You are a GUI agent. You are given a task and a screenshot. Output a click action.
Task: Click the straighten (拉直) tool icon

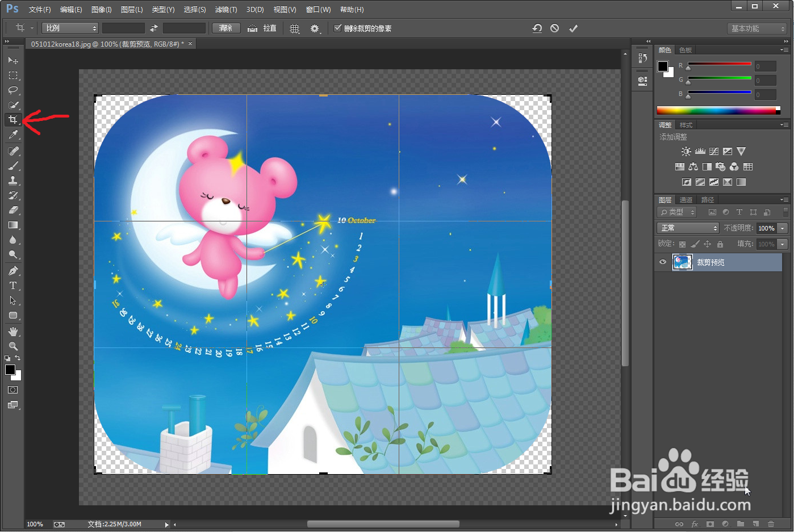pos(252,28)
